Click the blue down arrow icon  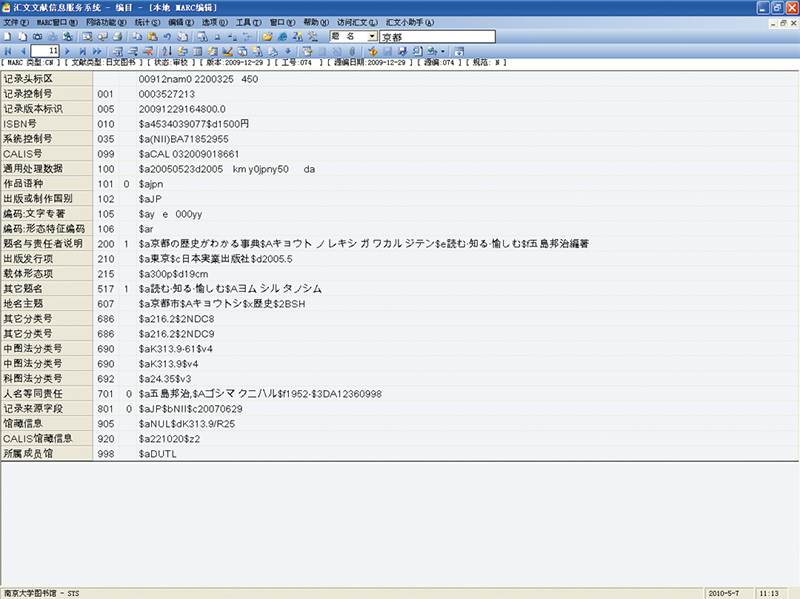pos(288,51)
